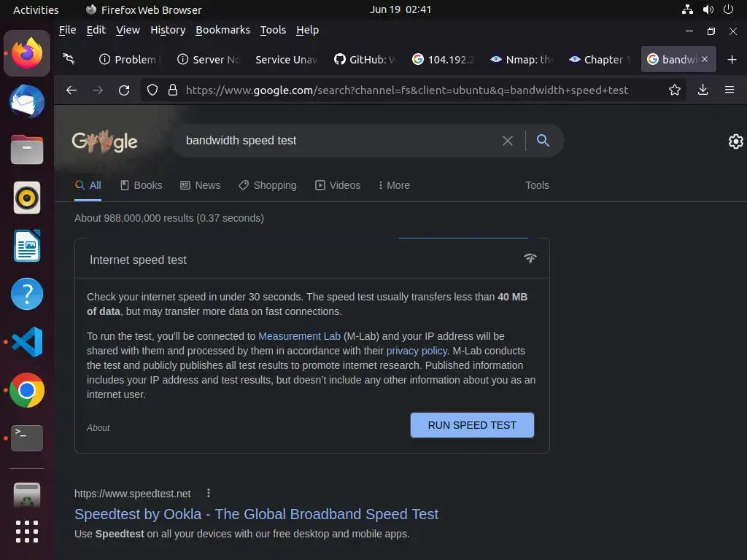Open the privacy policy link
The image size is (747, 560).
point(417,351)
